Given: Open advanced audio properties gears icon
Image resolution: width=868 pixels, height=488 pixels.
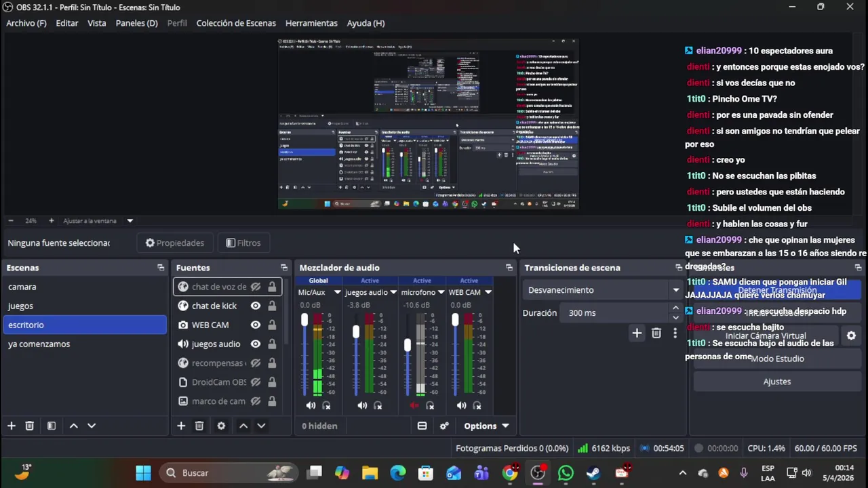Looking at the screenshot, I should (444, 426).
